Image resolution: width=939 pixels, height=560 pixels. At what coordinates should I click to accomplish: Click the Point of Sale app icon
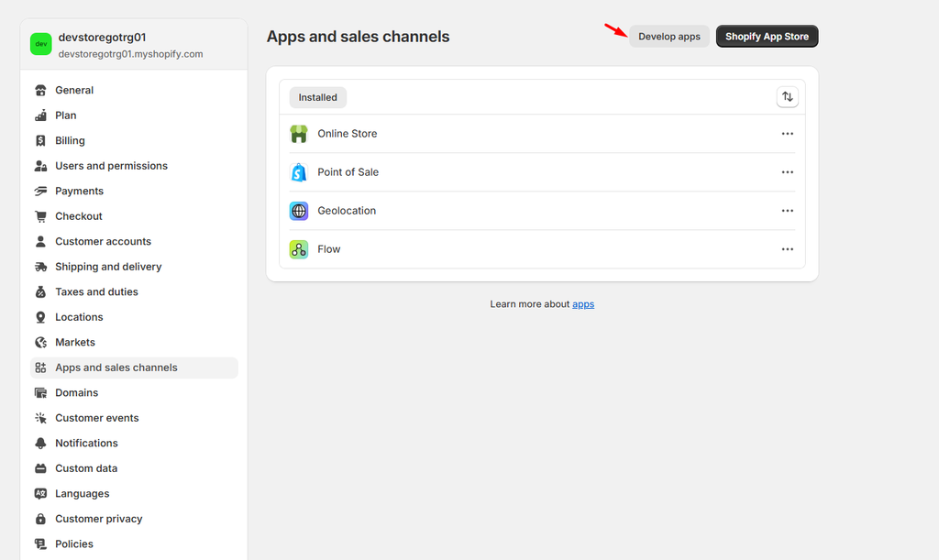coord(299,172)
